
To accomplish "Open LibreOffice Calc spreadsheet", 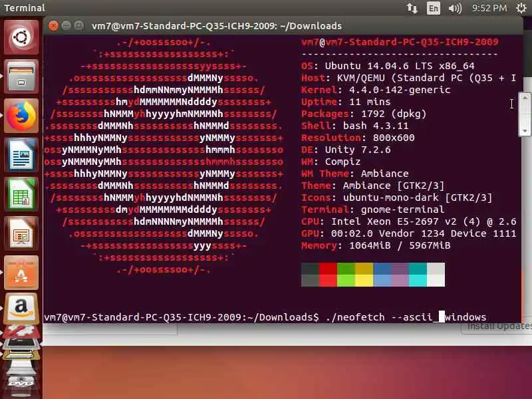I will pos(21,194).
